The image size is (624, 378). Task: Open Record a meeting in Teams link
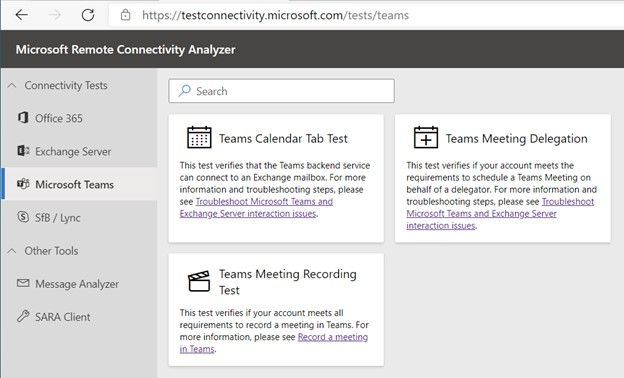coord(274,343)
